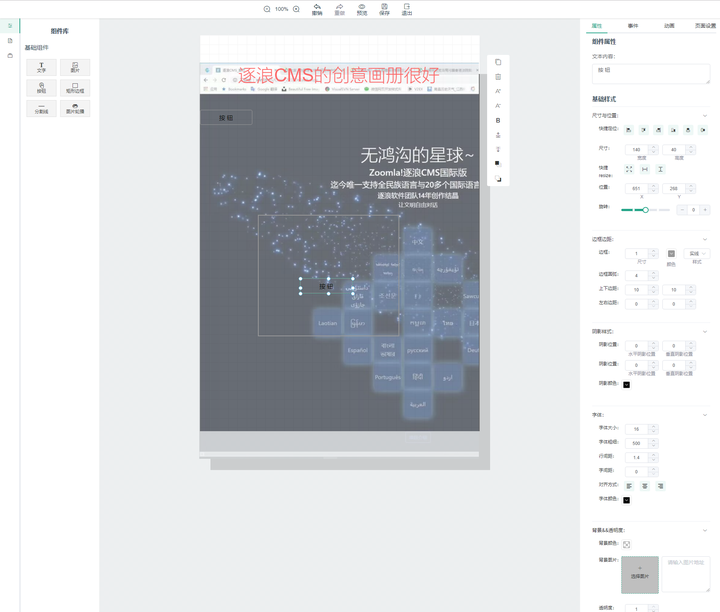This screenshot has height=612, width=720.
Task: Click the first quick-align icon
Action: (x=629, y=130)
